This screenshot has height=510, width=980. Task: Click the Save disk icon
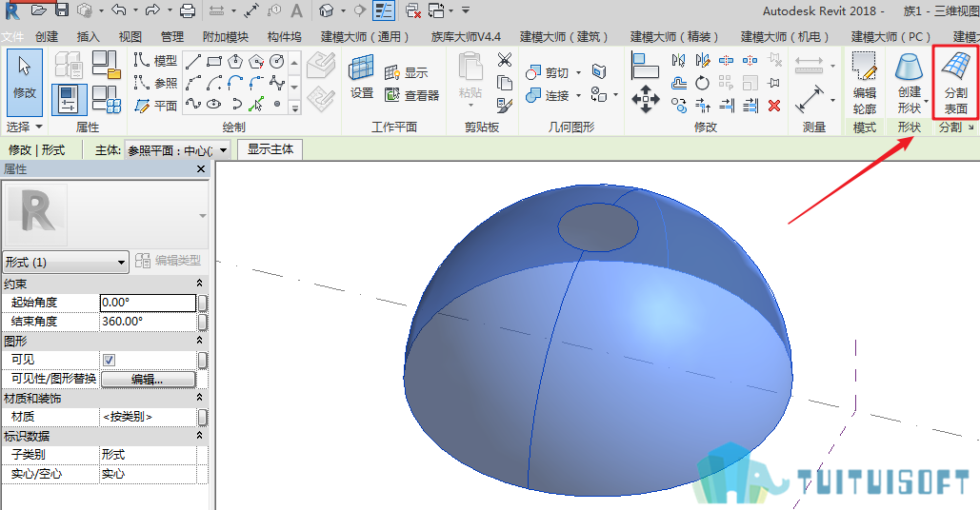click(x=61, y=10)
